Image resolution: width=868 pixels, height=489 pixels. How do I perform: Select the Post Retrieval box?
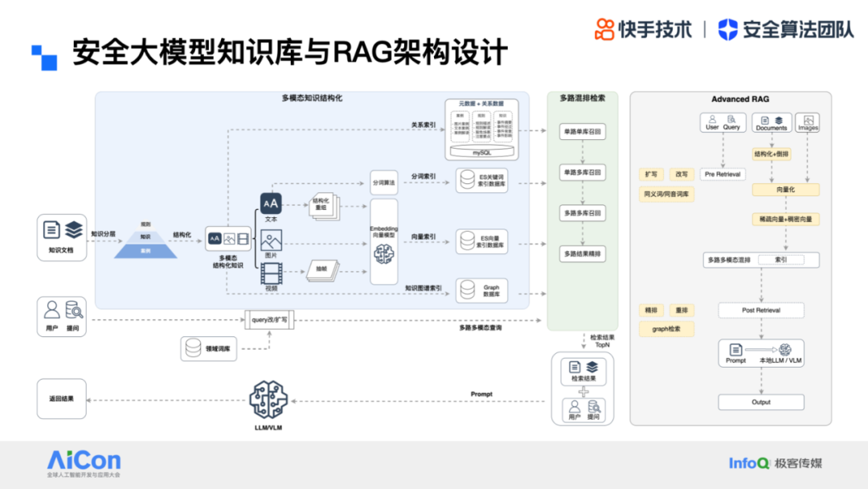760,310
